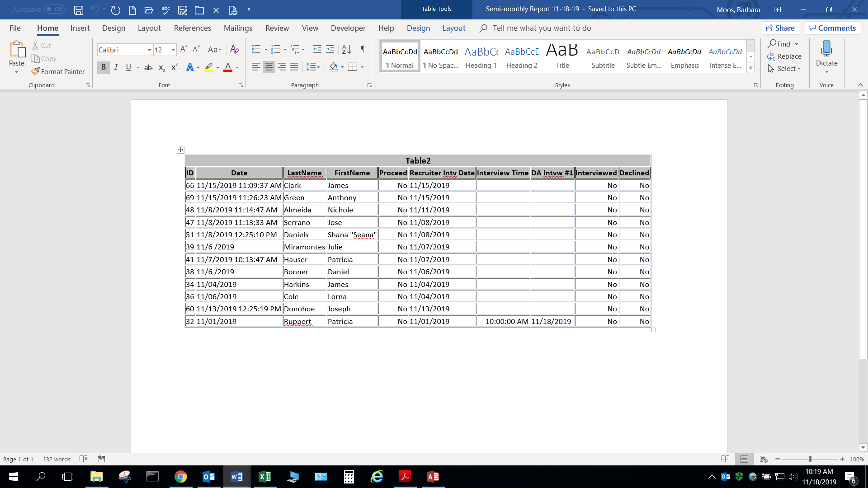This screenshot has width=868, height=488.
Task: Open the References tab
Action: (x=192, y=28)
